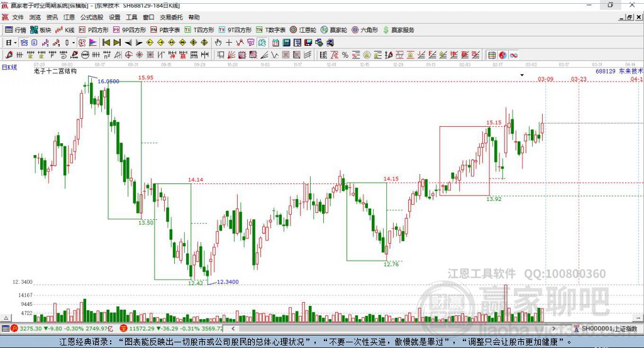Open the small chart options dropdown triangle
The height and width of the screenshot is (348, 644).
click(x=522, y=75)
